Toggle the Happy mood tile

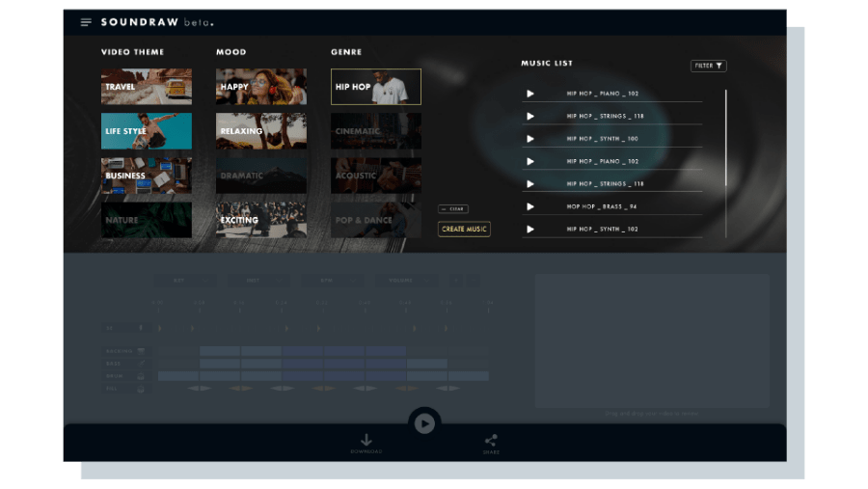[260, 87]
